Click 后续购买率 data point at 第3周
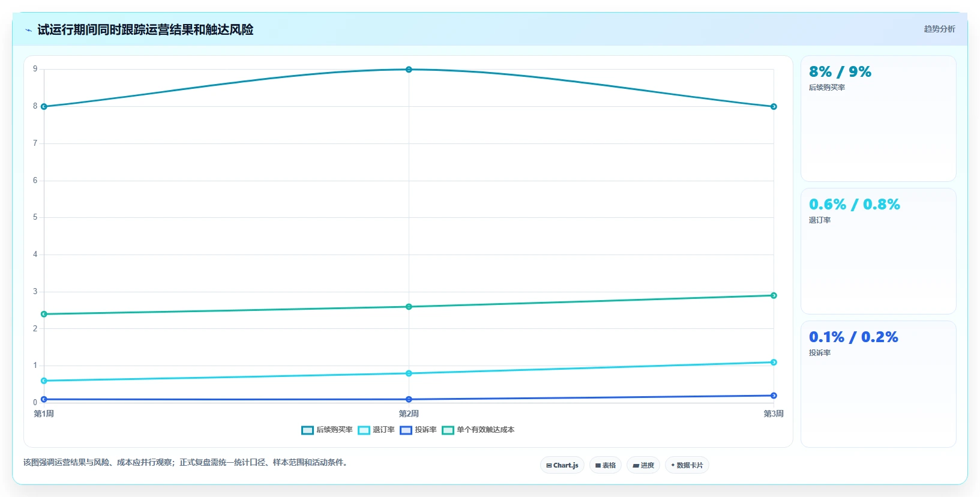 coord(774,107)
